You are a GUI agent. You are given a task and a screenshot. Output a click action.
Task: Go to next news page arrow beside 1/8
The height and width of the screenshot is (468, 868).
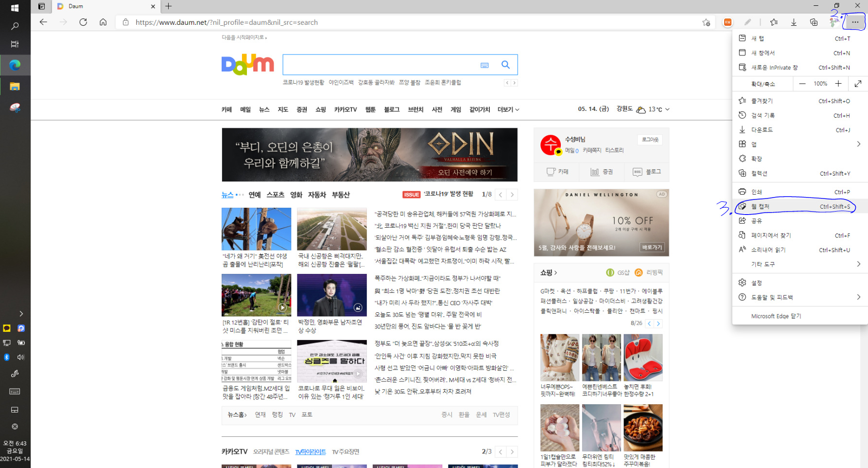coord(512,195)
